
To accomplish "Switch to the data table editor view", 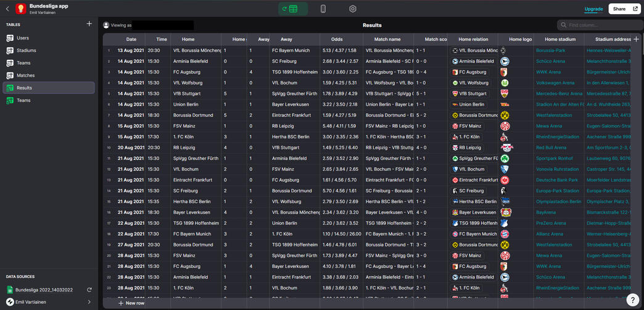I will (293, 9).
